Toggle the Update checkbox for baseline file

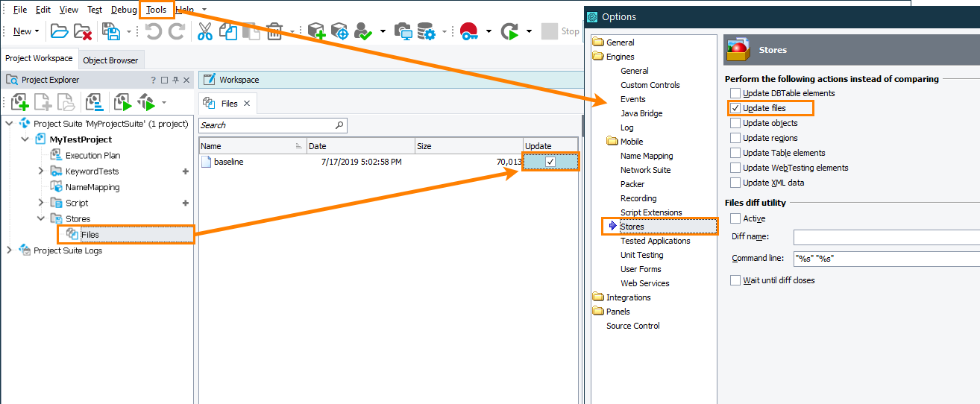pos(550,162)
